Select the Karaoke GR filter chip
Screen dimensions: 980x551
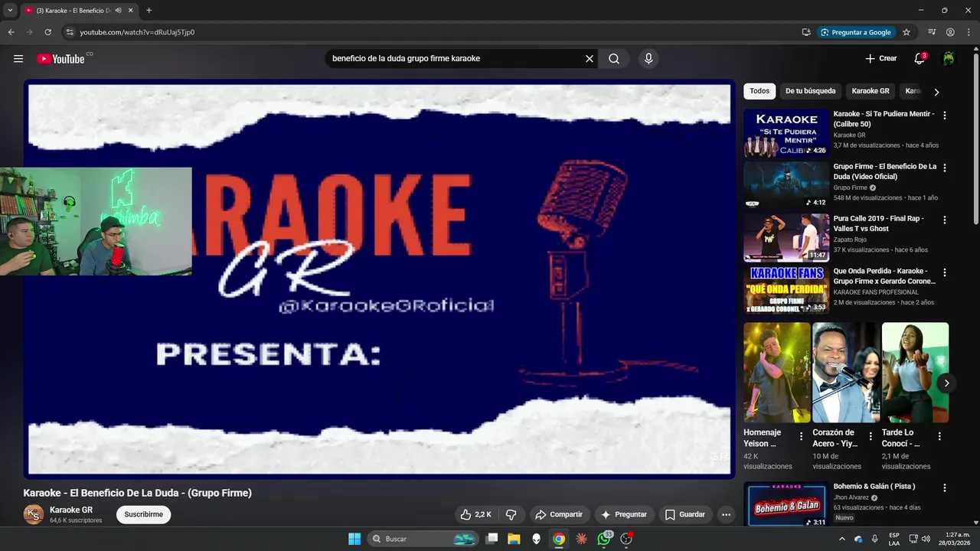click(x=871, y=91)
